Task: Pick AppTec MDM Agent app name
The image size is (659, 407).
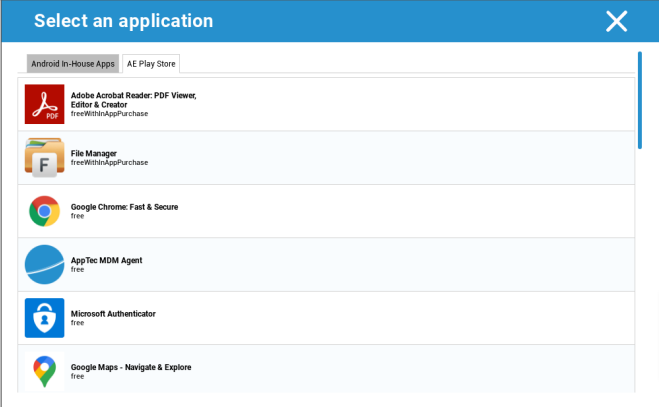Action: [x=106, y=260]
